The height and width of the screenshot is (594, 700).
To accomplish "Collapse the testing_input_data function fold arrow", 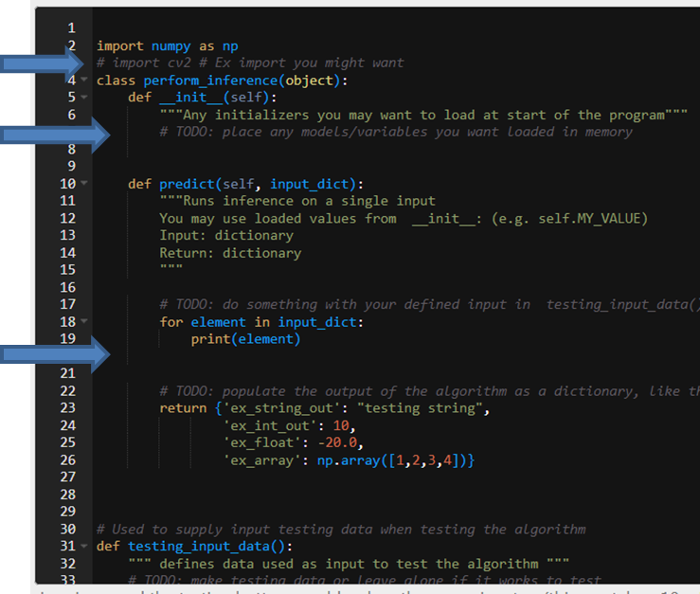I will click(x=84, y=546).
